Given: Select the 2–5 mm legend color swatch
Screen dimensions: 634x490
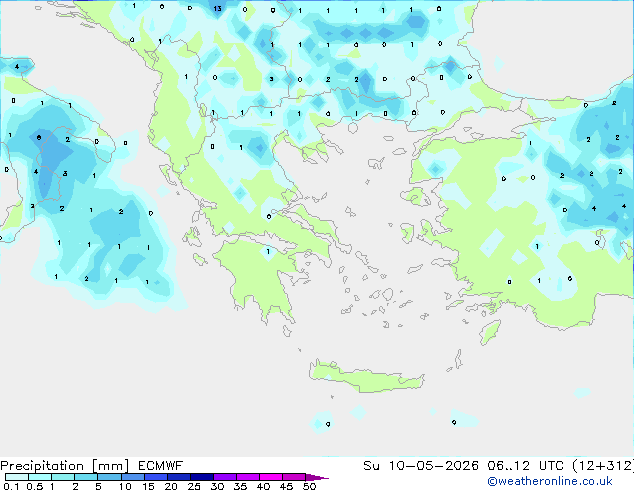Looking at the screenshot, I should [86, 477].
